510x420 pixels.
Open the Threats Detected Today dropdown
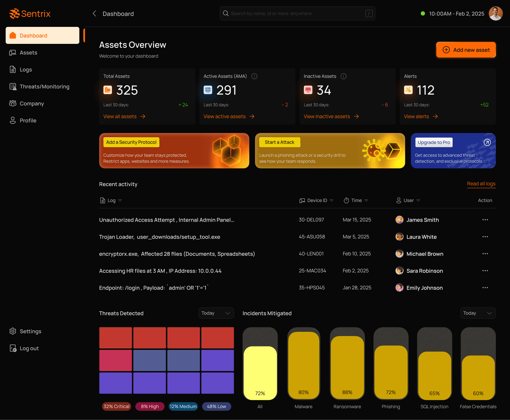216,313
